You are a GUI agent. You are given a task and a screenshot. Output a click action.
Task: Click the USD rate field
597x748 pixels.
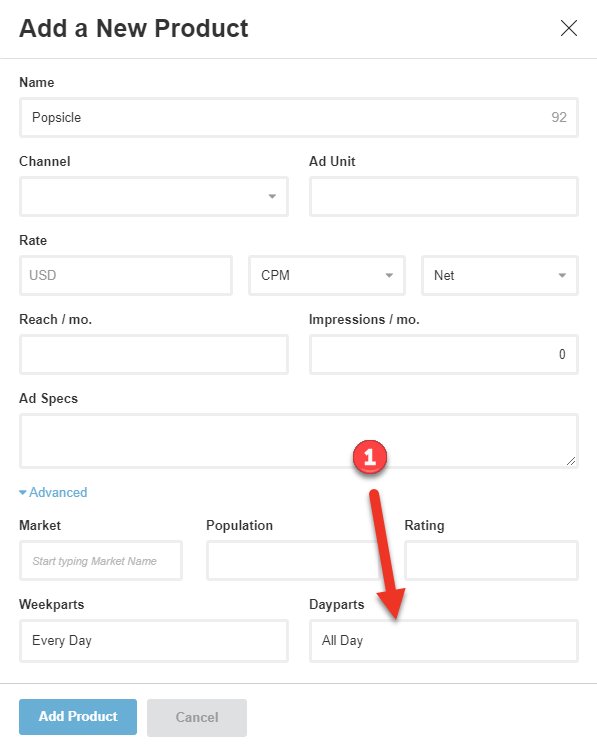tap(126, 275)
